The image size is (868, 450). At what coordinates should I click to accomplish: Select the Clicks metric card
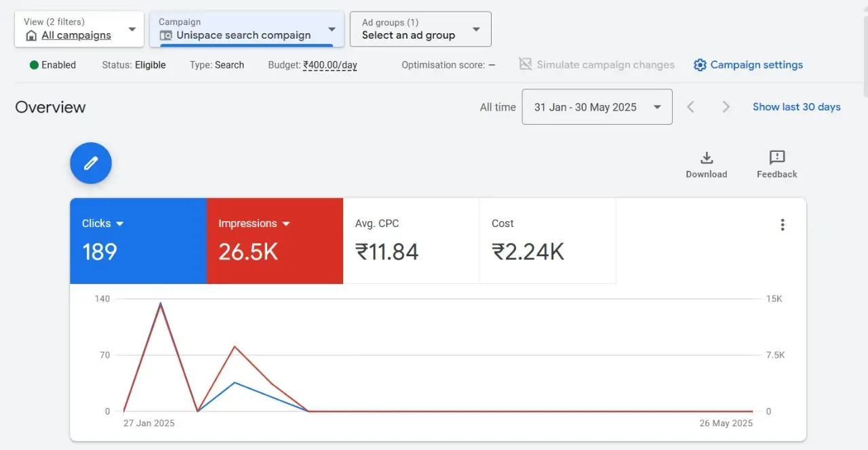138,241
